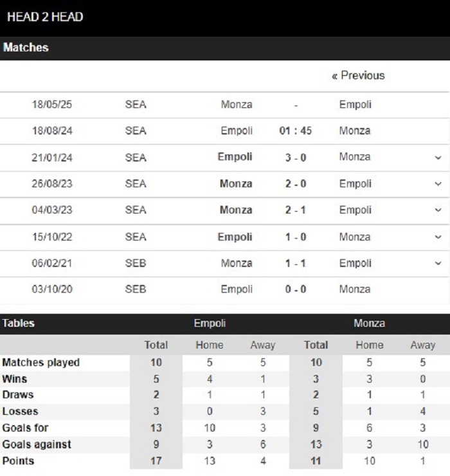
Task: Select SEB competition on 06/02/21 row
Action: [x=136, y=263]
